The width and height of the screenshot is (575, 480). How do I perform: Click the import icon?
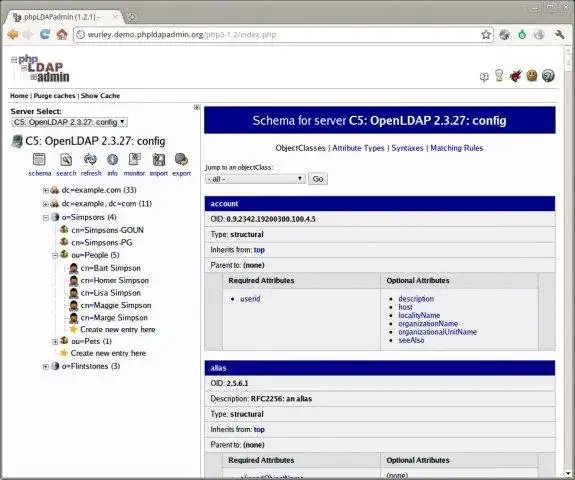(158, 160)
